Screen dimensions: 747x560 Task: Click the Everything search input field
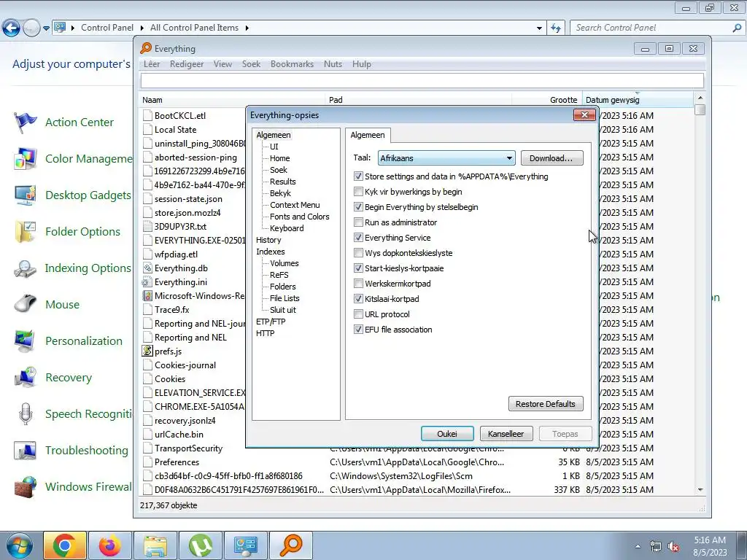click(422, 80)
